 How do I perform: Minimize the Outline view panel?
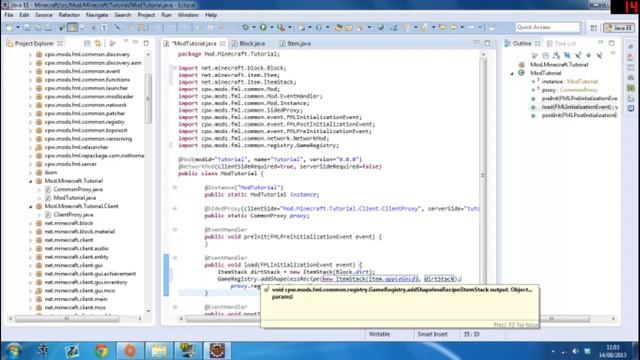pos(601,43)
